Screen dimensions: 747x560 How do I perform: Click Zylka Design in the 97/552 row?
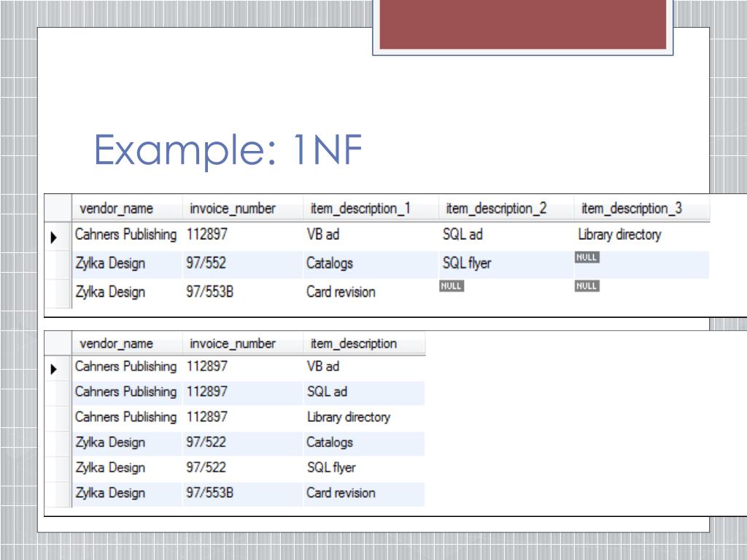pos(110,262)
